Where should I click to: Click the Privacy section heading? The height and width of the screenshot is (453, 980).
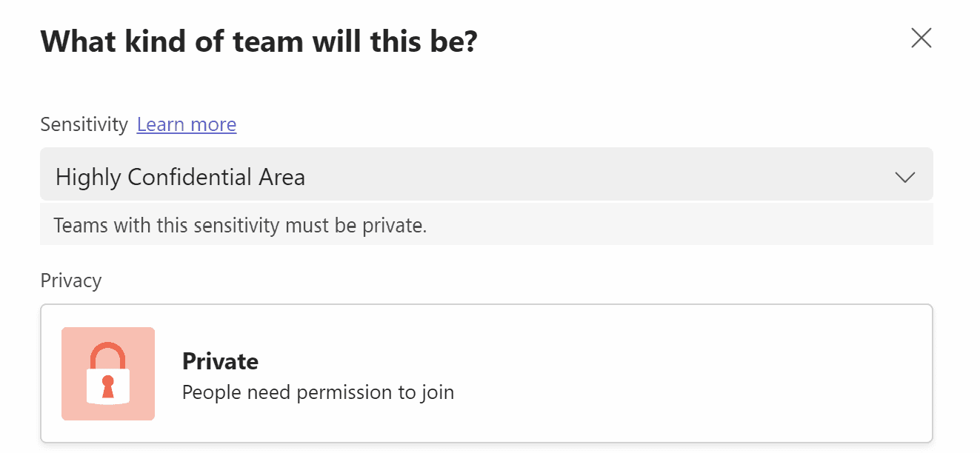(71, 280)
